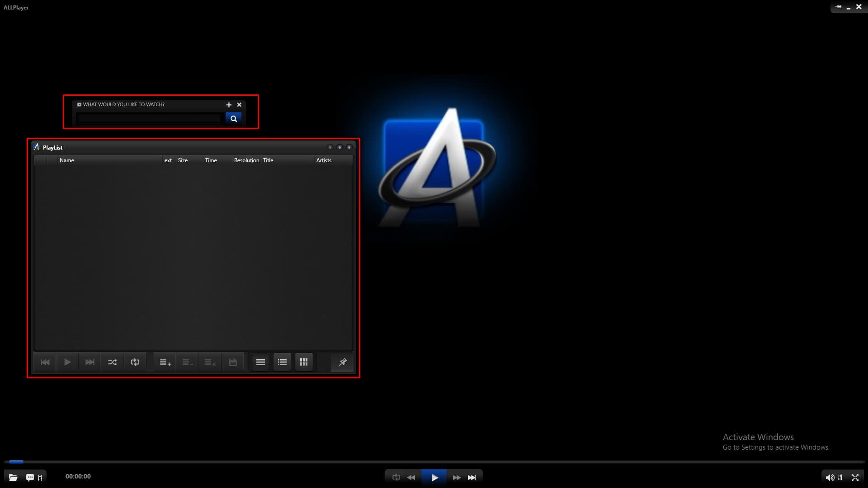Toggle repeat in the main playback bar
Image resolution: width=868 pixels, height=488 pixels.
(x=396, y=477)
